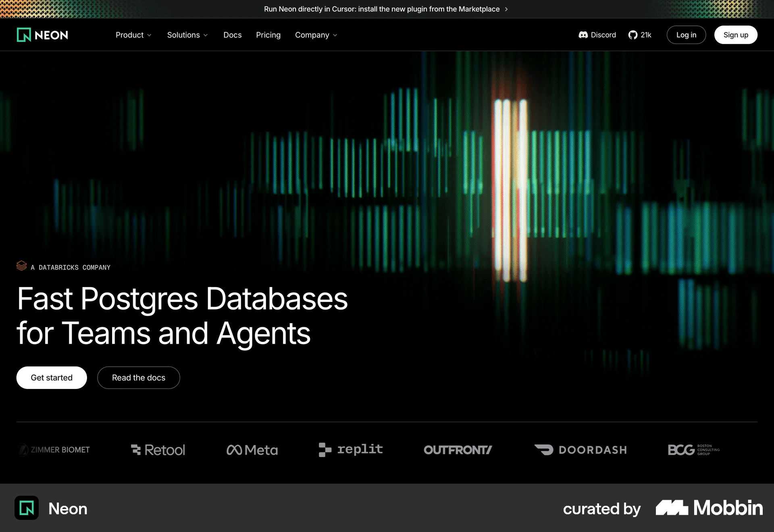Click the Databricks logo icon
The image size is (774, 532).
point(21,266)
